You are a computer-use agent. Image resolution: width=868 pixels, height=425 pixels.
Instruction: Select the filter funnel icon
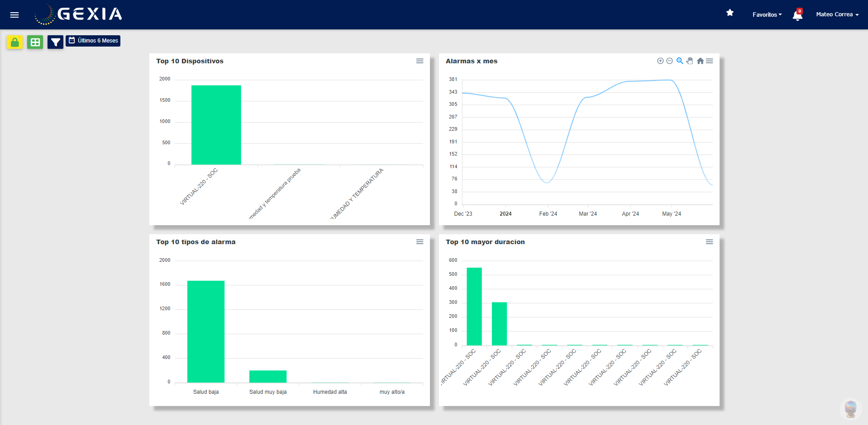tap(55, 42)
